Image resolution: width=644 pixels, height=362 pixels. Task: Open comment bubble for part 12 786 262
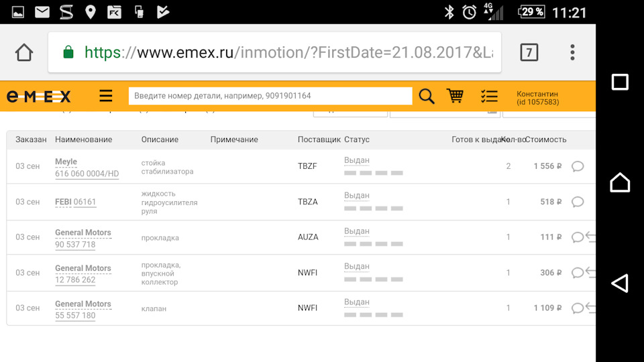point(578,273)
